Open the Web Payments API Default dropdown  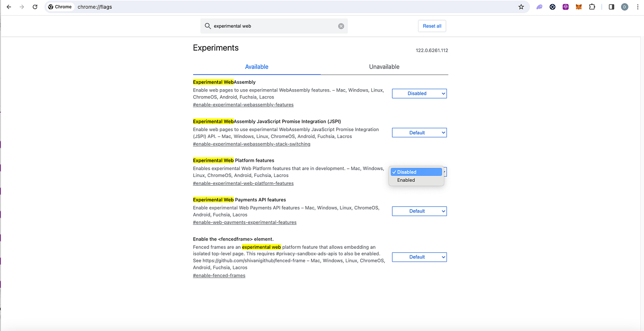[419, 211]
